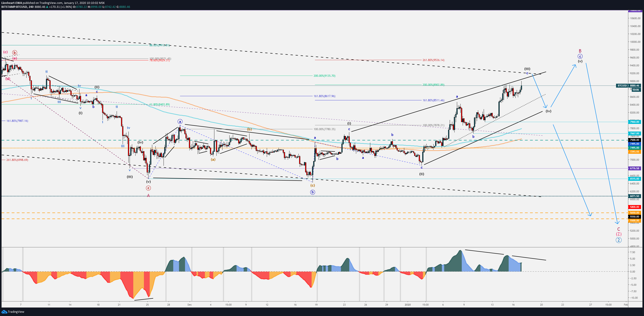Click the BITSTAMP:BTCUSD, 240 symbol title
The width and height of the screenshot is (644, 316).
pyautogui.click(x=17, y=7)
